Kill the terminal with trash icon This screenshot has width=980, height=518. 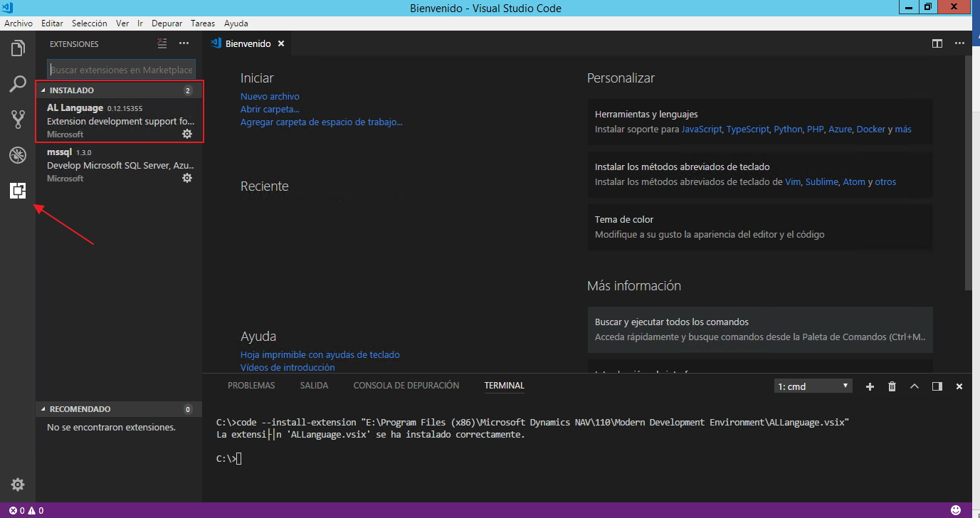click(892, 386)
